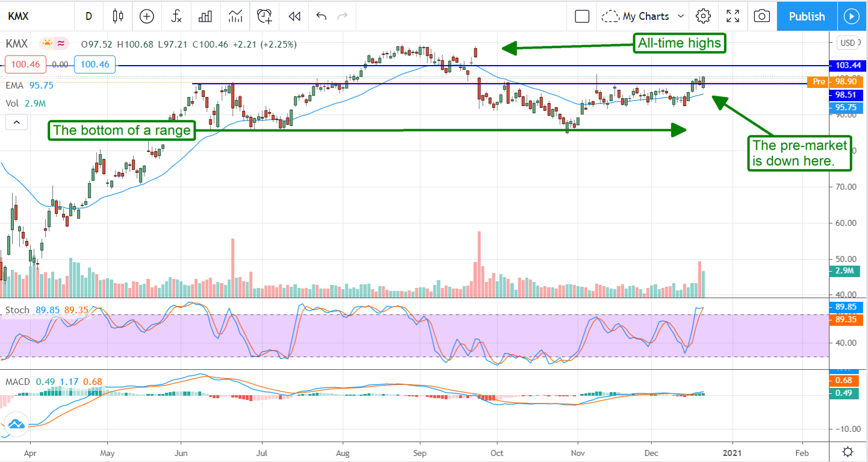Open the USD currency selector
868x462 pixels.
coord(848,43)
